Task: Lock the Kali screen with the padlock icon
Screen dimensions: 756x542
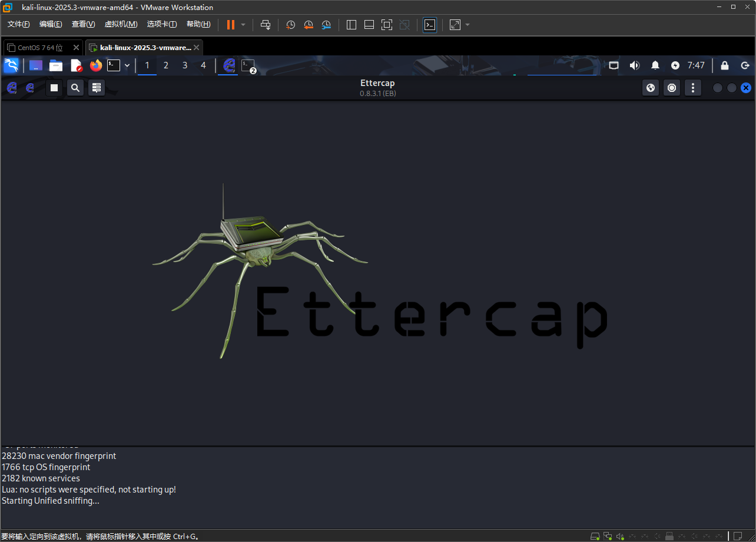Action: click(x=725, y=65)
